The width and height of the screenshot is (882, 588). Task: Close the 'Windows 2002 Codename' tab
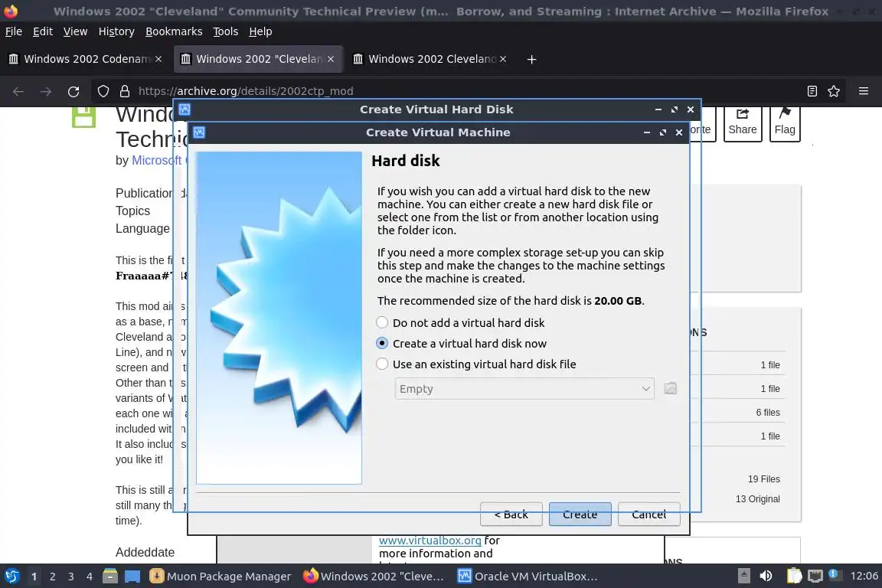pos(158,59)
